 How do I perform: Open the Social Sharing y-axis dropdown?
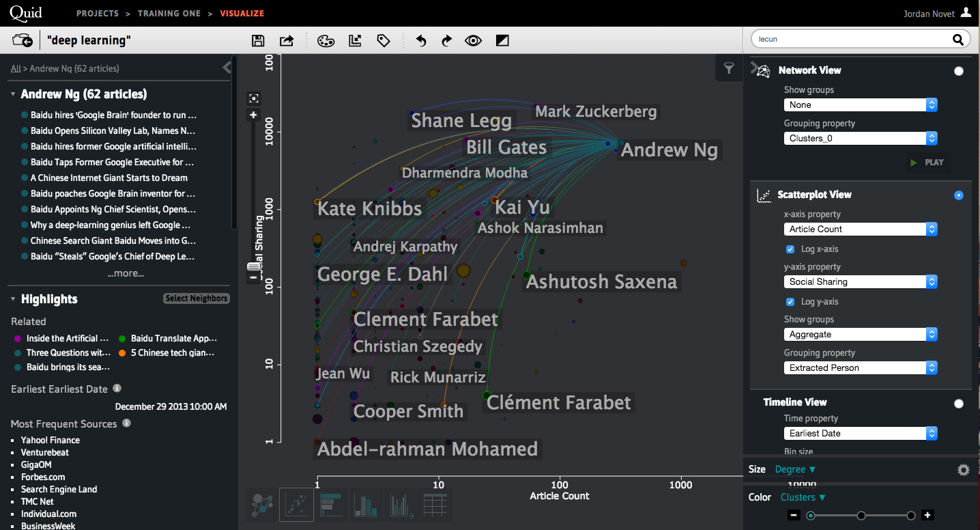pos(861,282)
